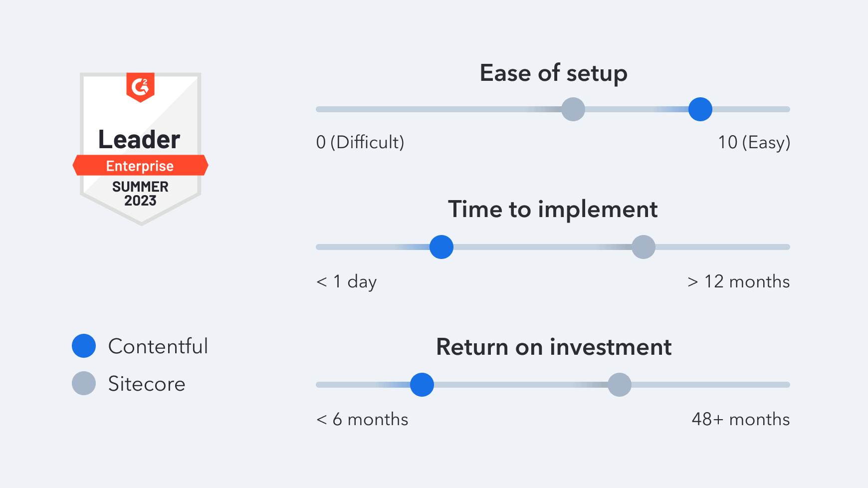This screenshot has width=868, height=488.
Task: Click the Return on investment heading
Action: pyautogui.click(x=554, y=347)
